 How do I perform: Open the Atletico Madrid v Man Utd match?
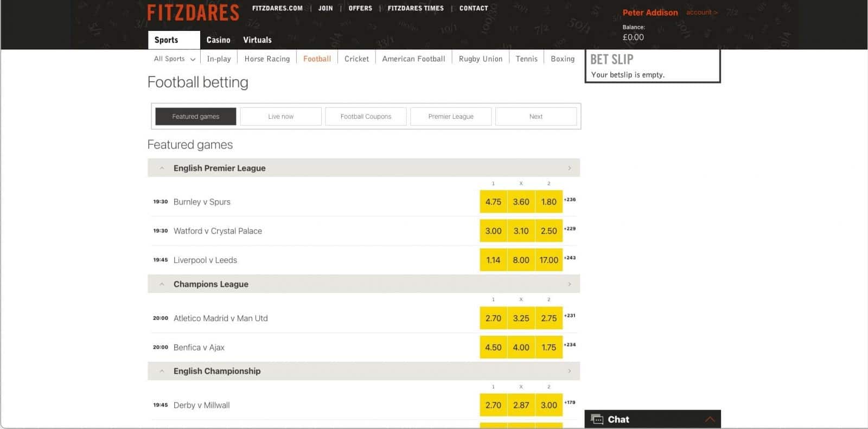point(220,318)
